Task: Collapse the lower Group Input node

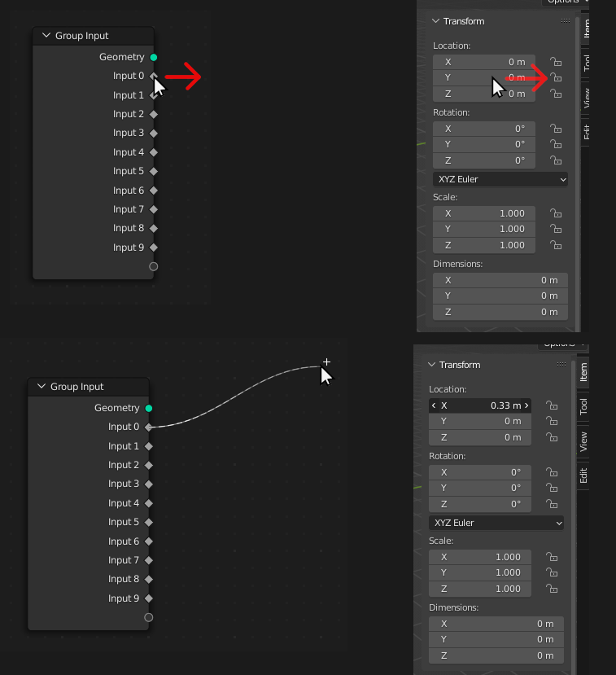Action: click(42, 387)
